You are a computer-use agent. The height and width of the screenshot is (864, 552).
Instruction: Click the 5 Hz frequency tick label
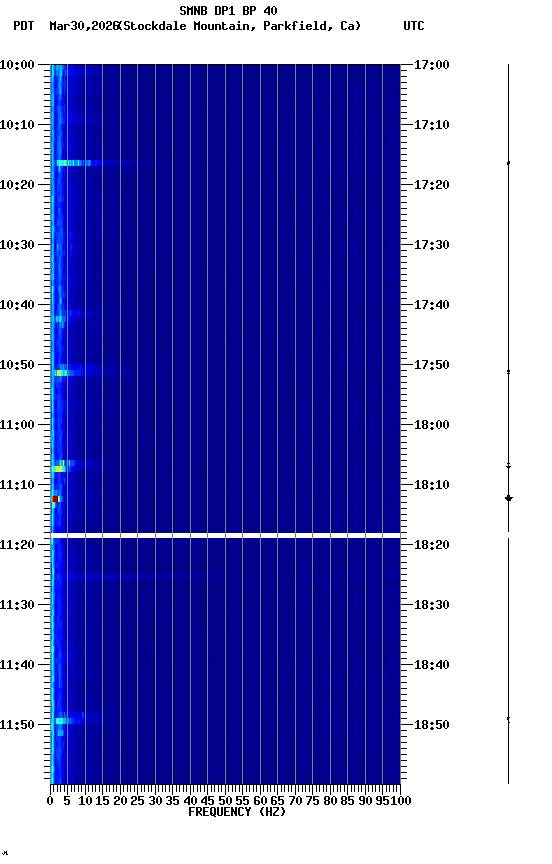point(67,801)
